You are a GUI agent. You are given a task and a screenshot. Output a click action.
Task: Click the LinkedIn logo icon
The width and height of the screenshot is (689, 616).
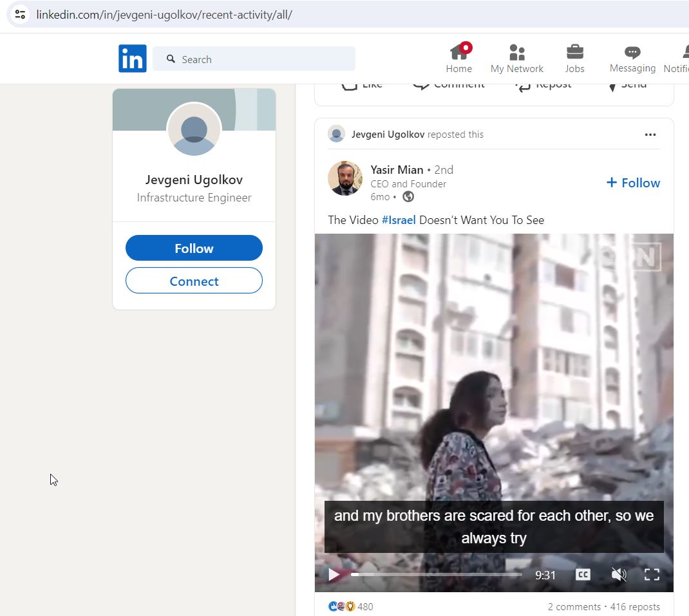click(132, 59)
